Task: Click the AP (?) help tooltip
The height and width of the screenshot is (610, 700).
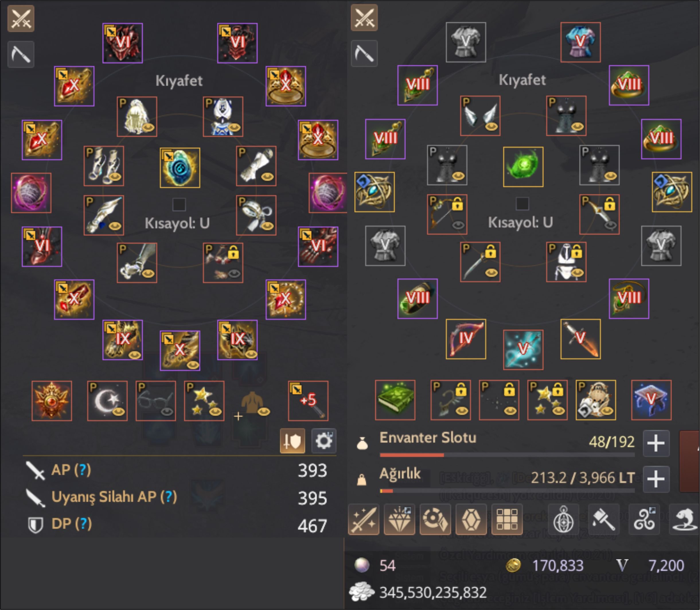Action: tap(82, 470)
